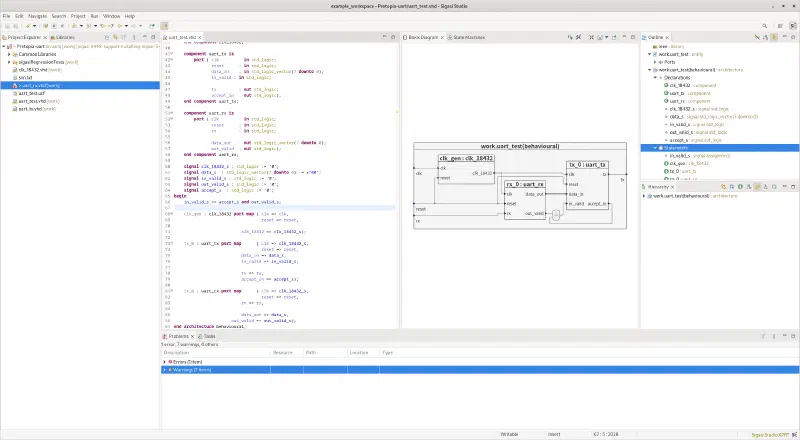The image size is (800, 440).
Task: Switch to the Tasks tab
Action: pyautogui.click(x=207, y=336)
